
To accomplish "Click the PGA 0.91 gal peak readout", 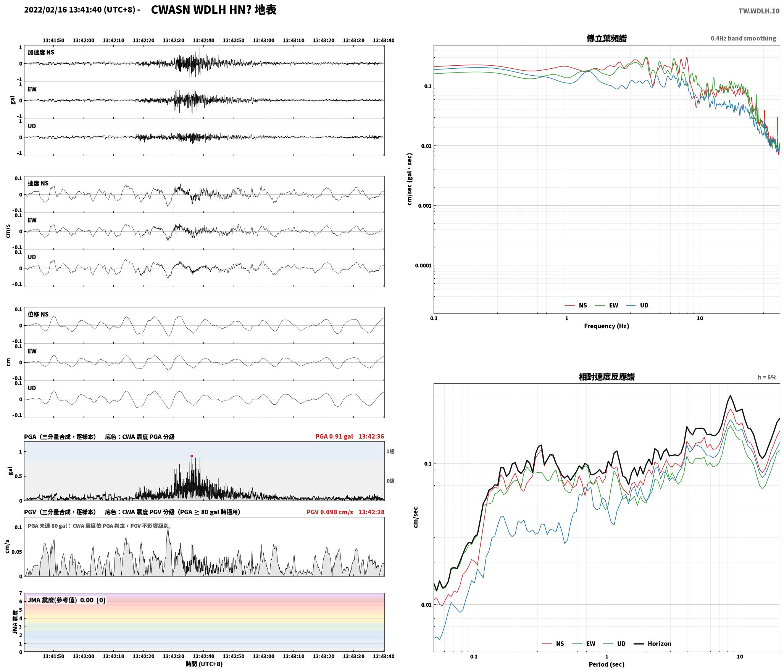I will [x=334, y=436].
